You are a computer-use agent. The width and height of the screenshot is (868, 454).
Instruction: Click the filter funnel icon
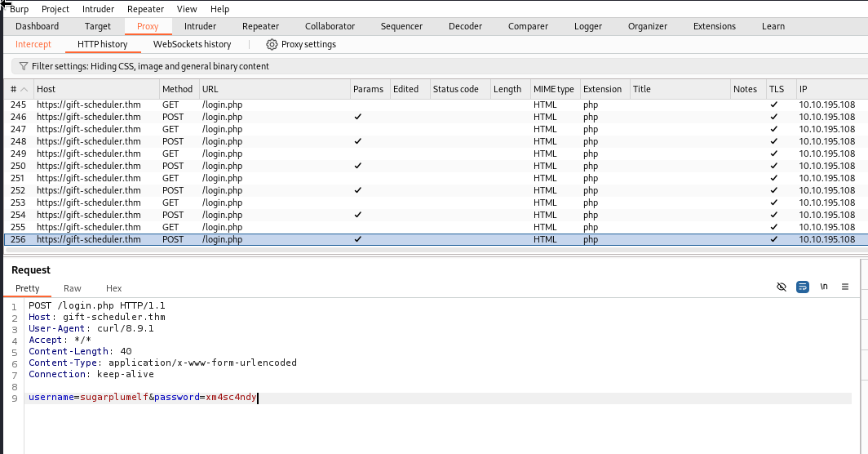[x=23, y=66]
